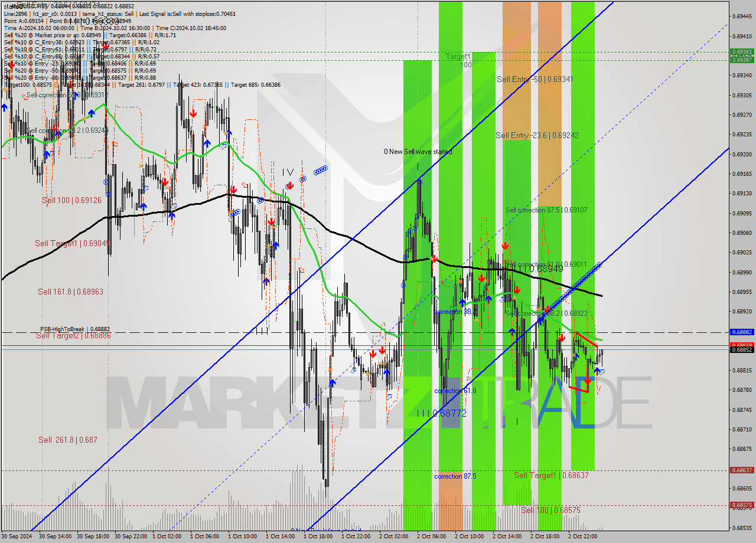Select the 'Sell Target1 | 0.69049' label
The width and height of the screenshot is (756, 543).
click(x=71, y=243)
